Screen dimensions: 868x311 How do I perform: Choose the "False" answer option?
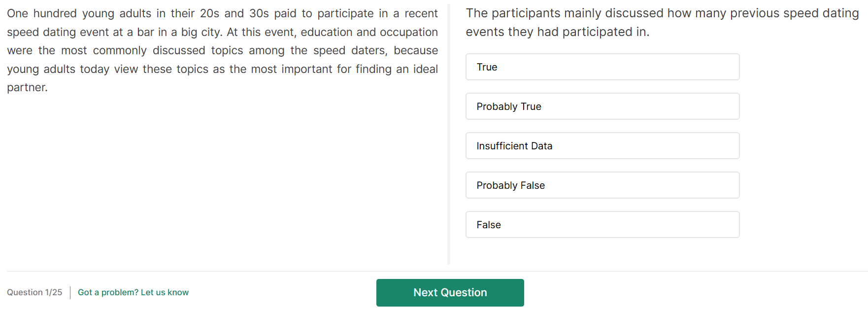tap(602, 225)
